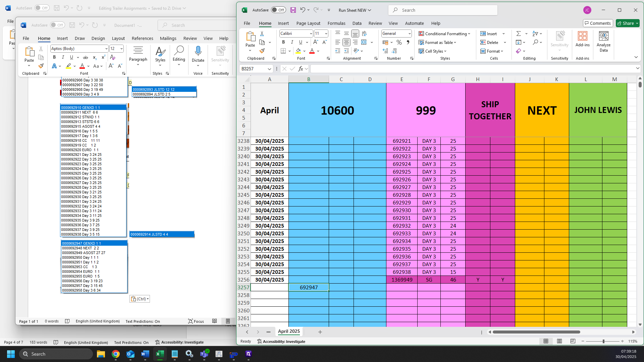Image resolution: width=644 pixels, height=362 pixels.
Task: Switch to Word's References tab
Action: [x=143, y=39]
